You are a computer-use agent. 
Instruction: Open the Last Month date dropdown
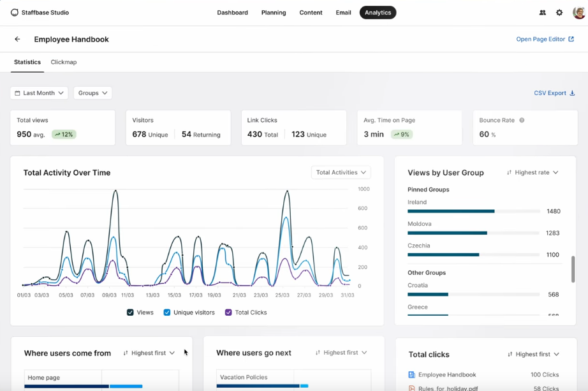pyautogui.click(x=40, y=93)
